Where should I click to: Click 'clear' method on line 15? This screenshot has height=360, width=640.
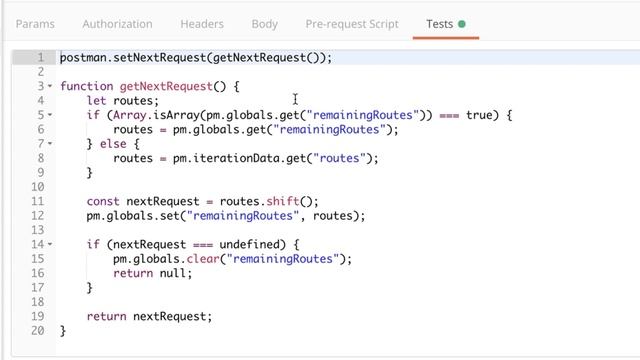(203, 259)
